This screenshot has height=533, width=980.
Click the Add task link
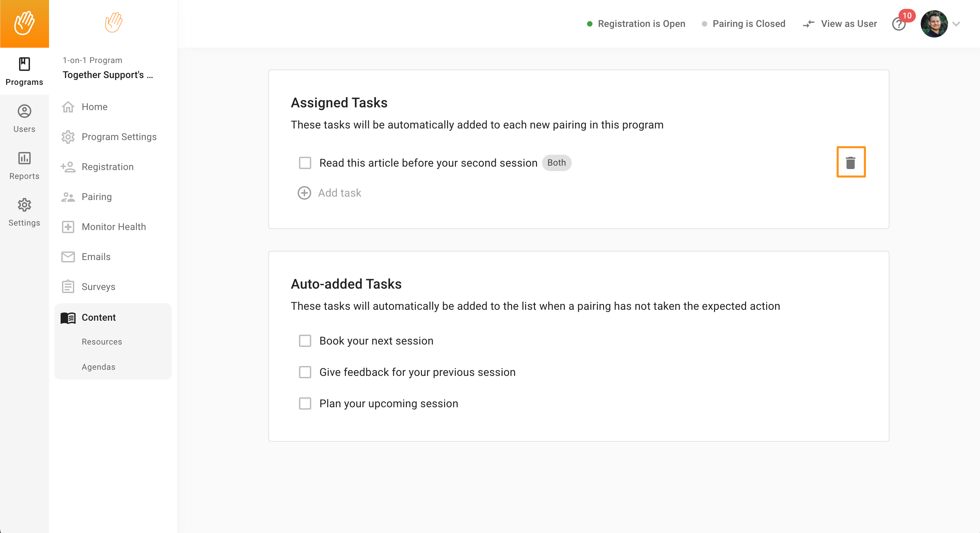point(340,193)
